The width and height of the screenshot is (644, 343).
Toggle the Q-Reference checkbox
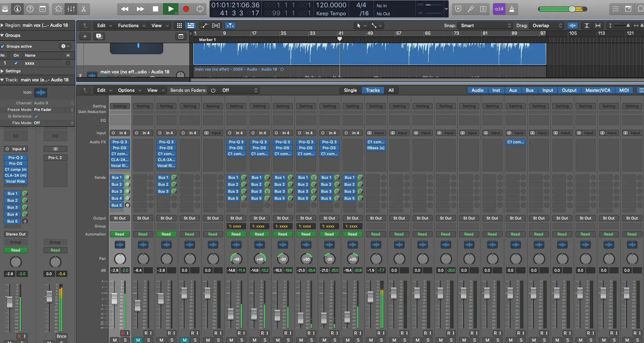pos(36,116)
